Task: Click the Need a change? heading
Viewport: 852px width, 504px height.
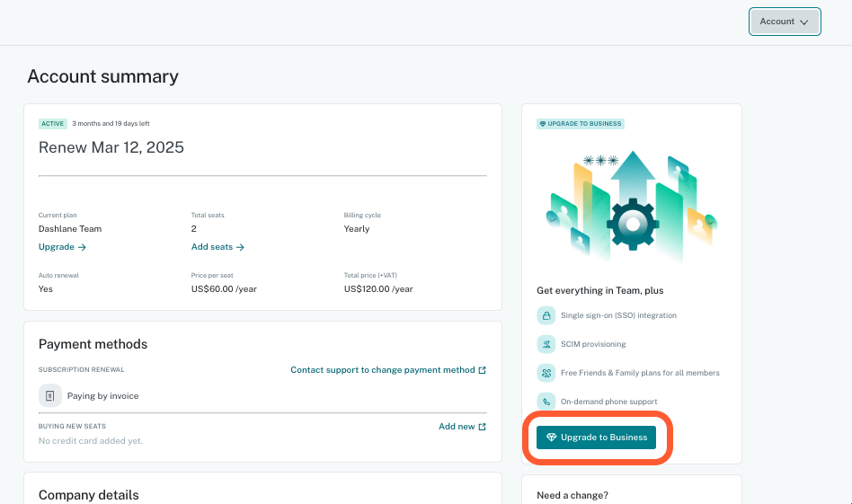Action: click(x=572, y=495)
